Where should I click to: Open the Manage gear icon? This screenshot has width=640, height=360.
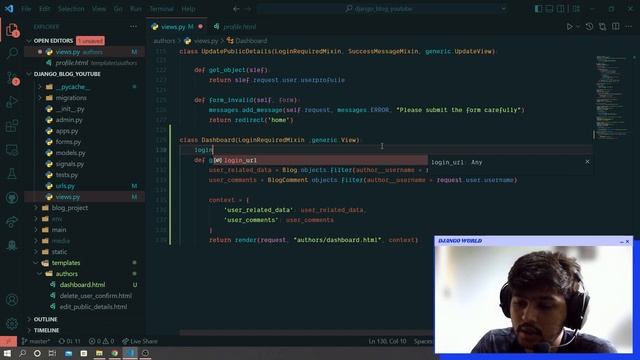pyautogui.click(x=12, y=324)
